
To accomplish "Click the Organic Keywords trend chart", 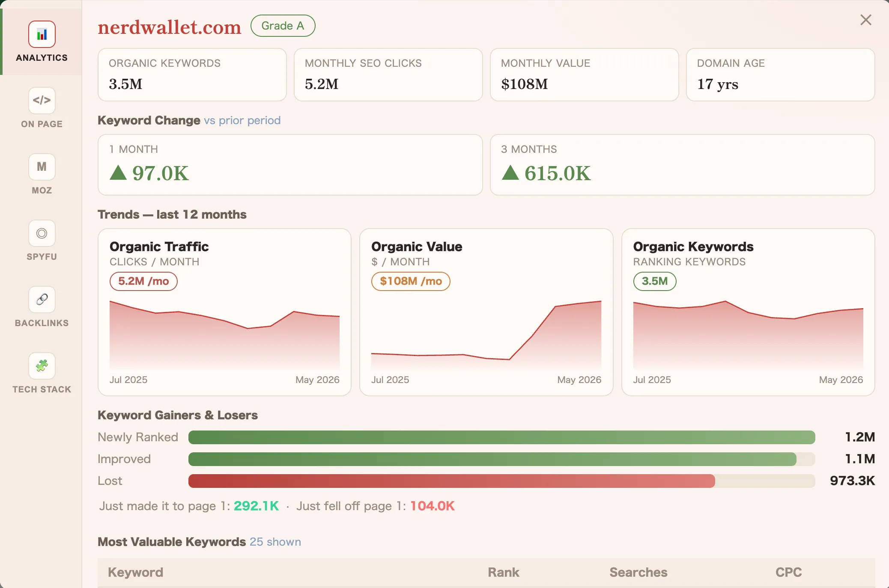I will (748, 335).
